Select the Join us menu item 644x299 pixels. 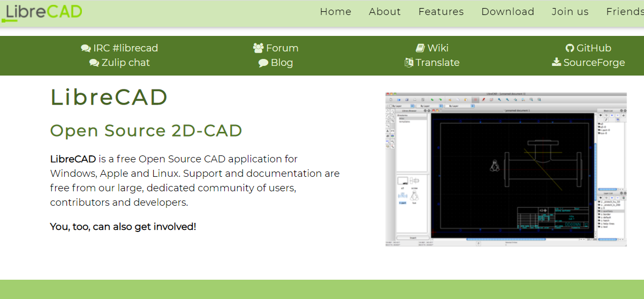click(570, 12)
